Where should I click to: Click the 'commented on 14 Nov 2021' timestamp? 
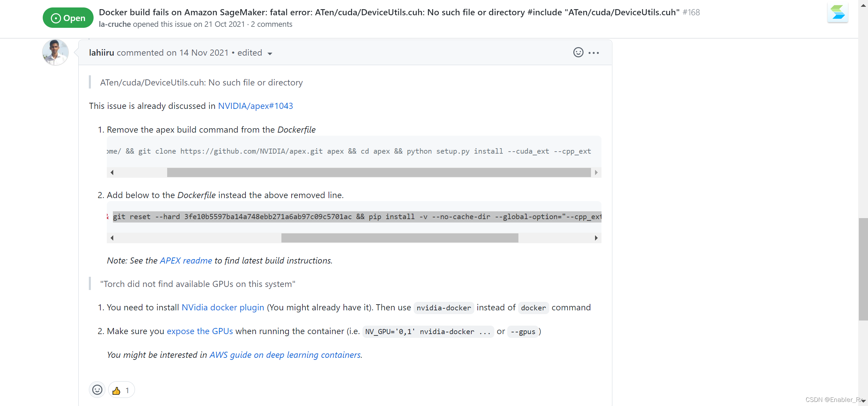click(173, 53)
